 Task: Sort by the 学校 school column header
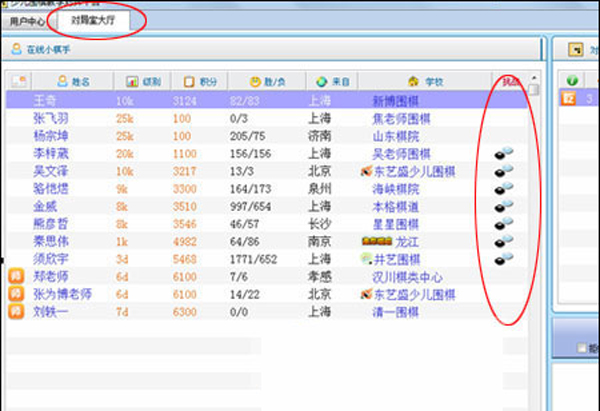click(x=425, y=82)
